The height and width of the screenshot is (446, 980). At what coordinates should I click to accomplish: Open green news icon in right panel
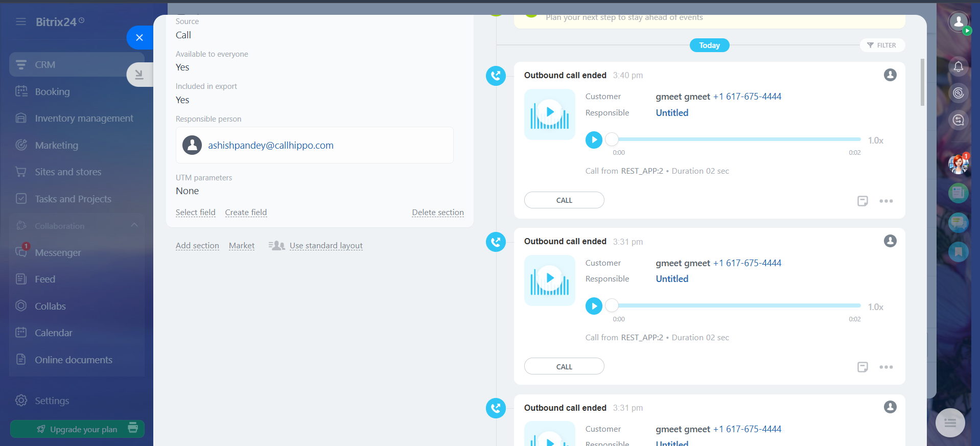(x=959, y=193)
